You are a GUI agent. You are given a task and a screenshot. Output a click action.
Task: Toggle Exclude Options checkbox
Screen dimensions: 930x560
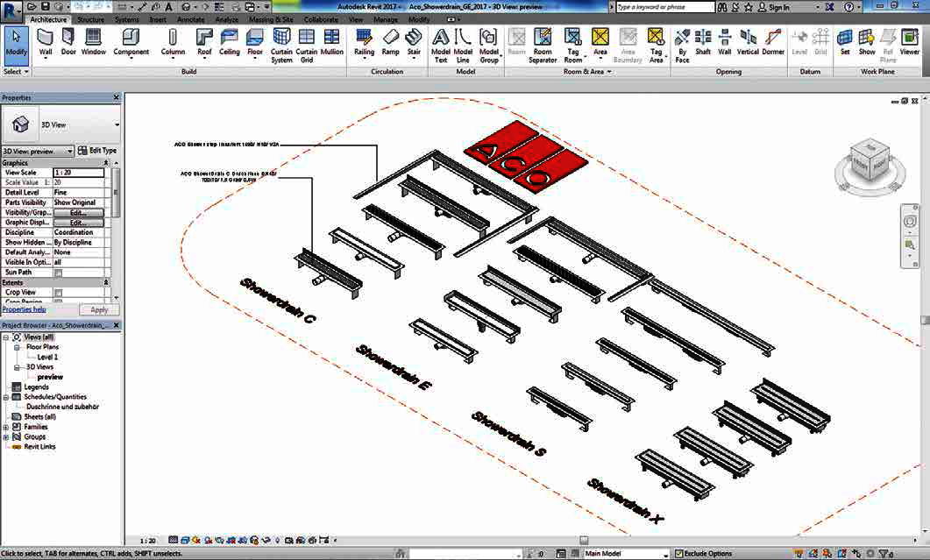pos(679,554)
